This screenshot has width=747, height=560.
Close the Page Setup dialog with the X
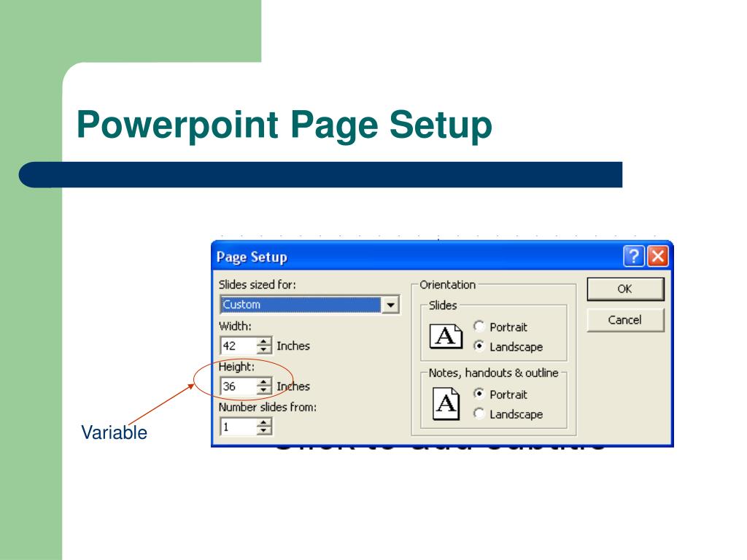(657, 256)
